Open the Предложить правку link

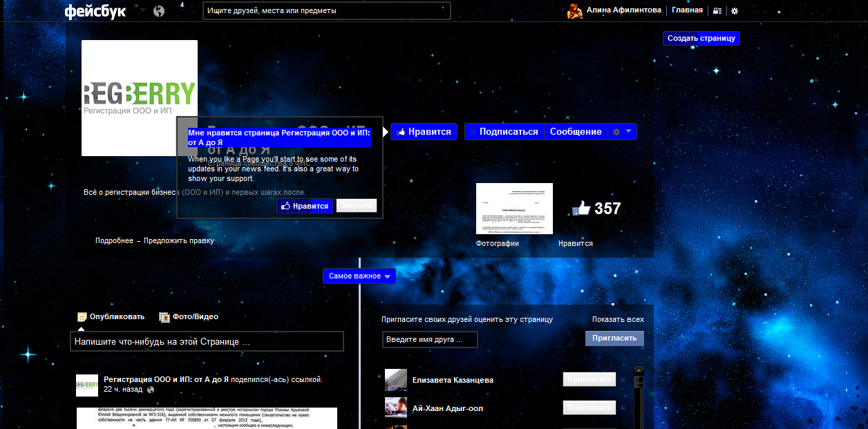(179, 241)
